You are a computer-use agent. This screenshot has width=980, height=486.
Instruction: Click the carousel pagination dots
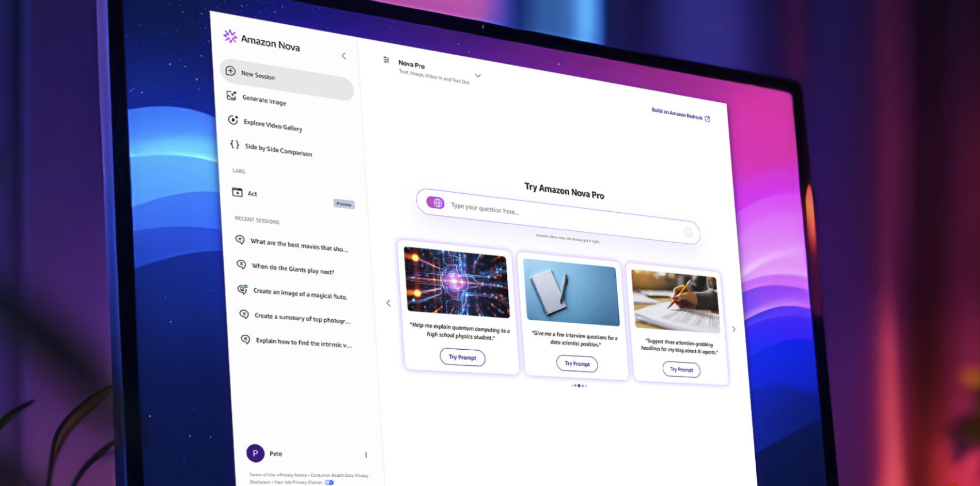(579, 385)
